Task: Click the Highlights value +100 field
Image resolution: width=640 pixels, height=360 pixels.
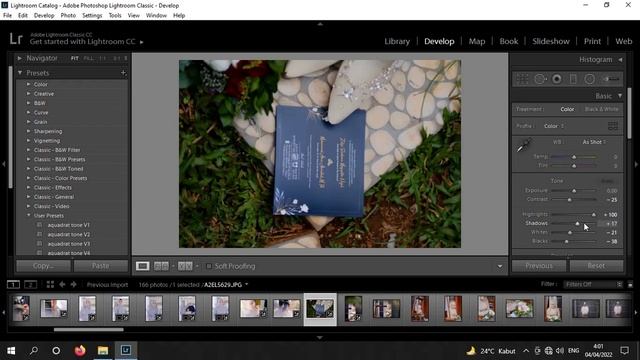Action: click(x=610, y=215)
